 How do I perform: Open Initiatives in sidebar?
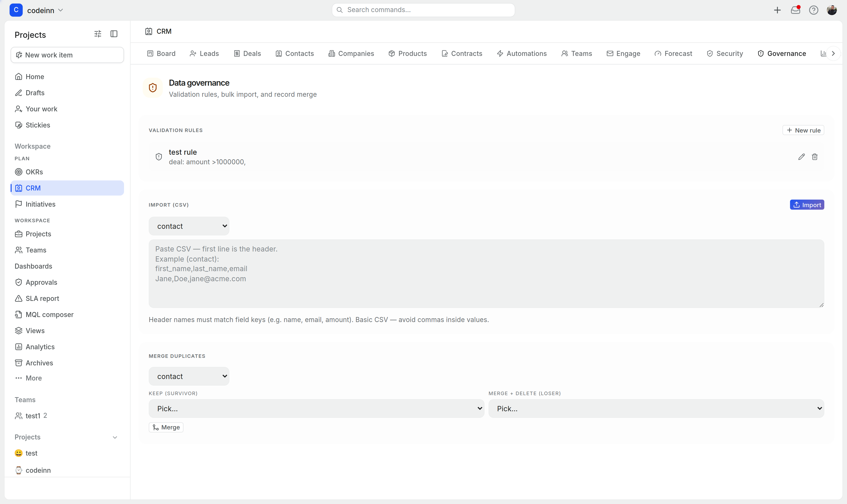(x=67, y=204)
